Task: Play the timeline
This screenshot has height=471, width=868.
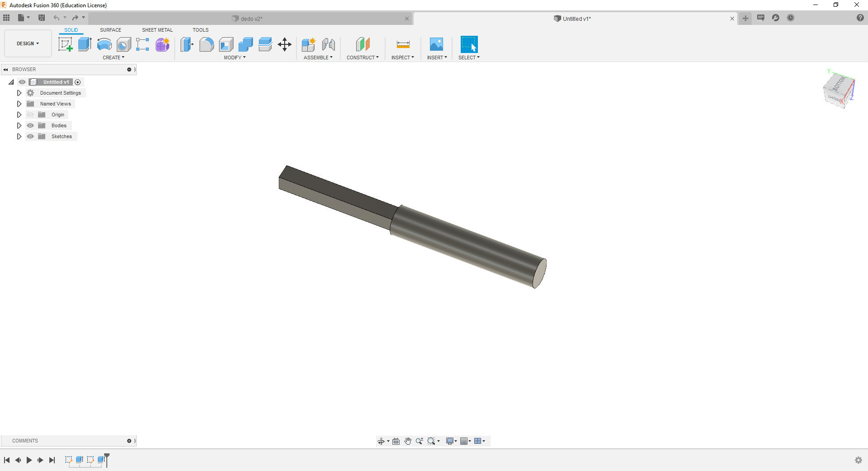Action: pyautogui.click(x=29, y=460)
